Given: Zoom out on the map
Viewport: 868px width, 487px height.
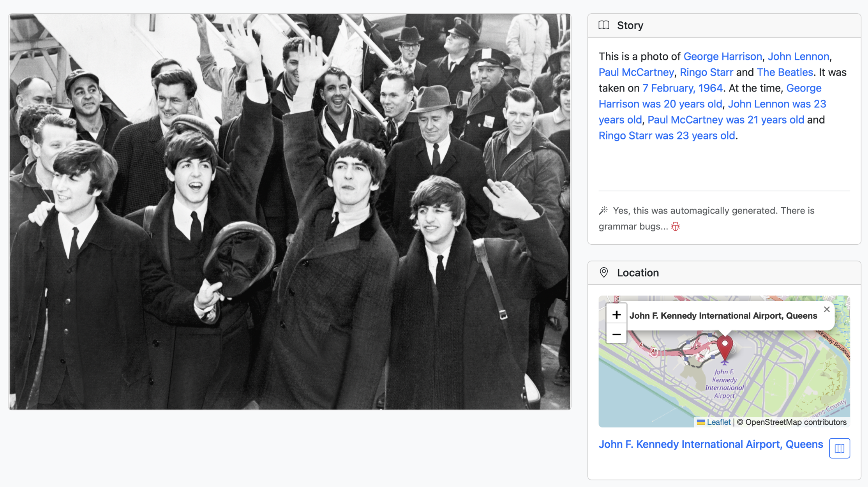Looking at the screenshot, I should click(x=616, y=334).
